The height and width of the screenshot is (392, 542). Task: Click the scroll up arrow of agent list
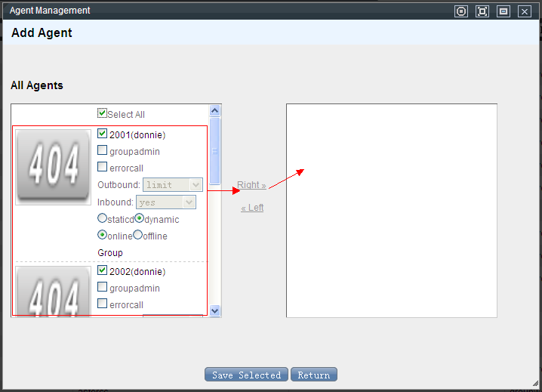[x=215, y=111]
